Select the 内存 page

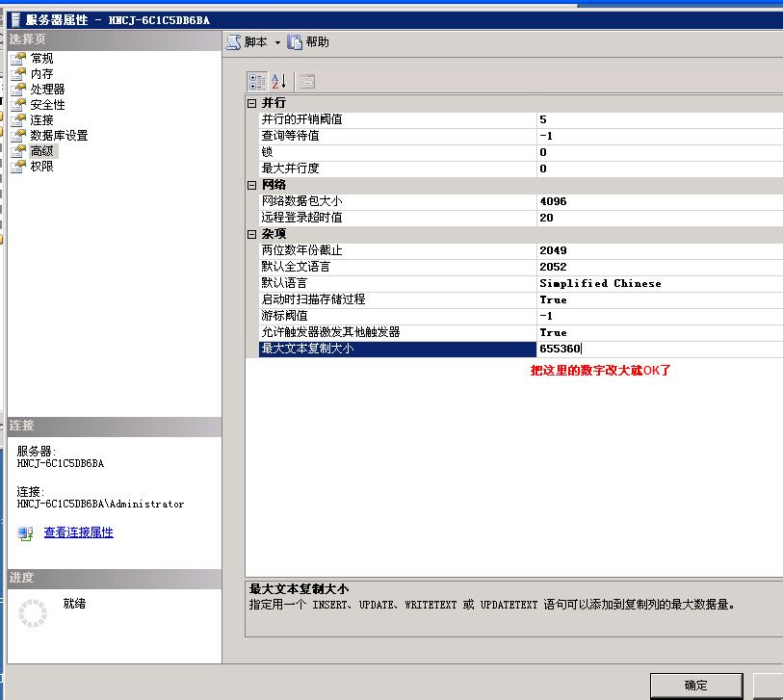click(41, 74)
